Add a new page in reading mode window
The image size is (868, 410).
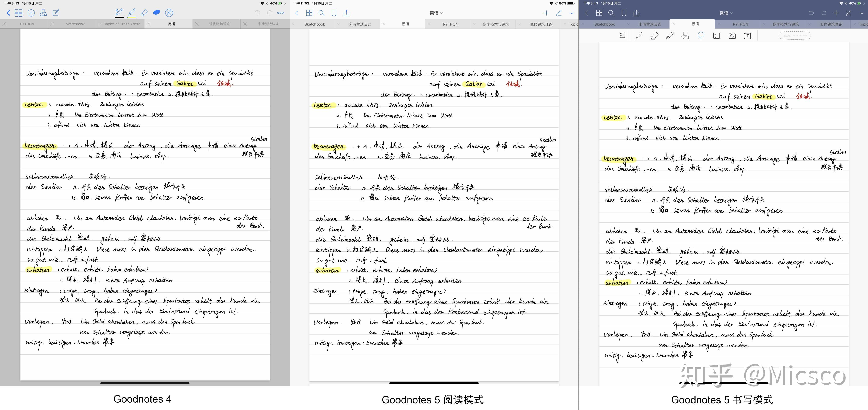click(546, 13)
